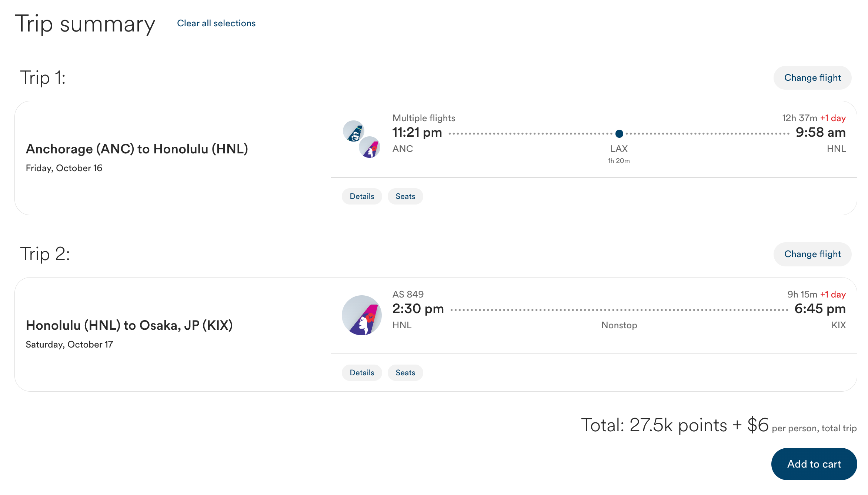Select the Anchorage (ANC) to Honolulu (HNL) heading

[x=137, y=149]
